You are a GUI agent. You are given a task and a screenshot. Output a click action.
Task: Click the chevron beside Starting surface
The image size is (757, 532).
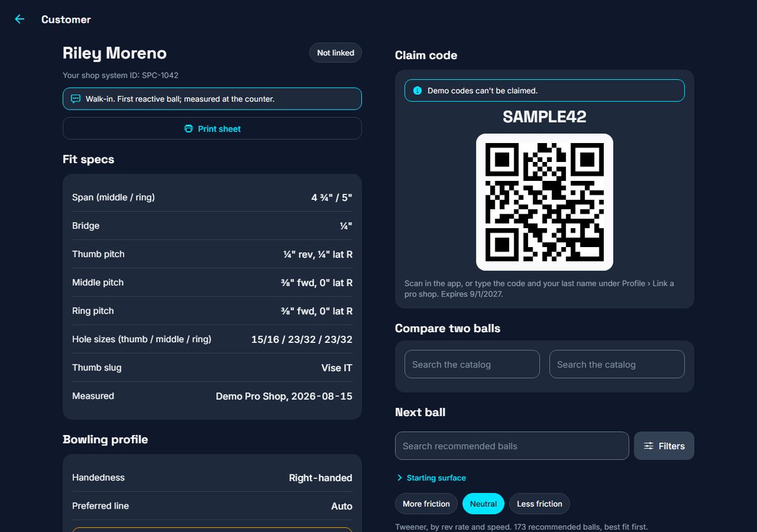click(x=399, y=478)
